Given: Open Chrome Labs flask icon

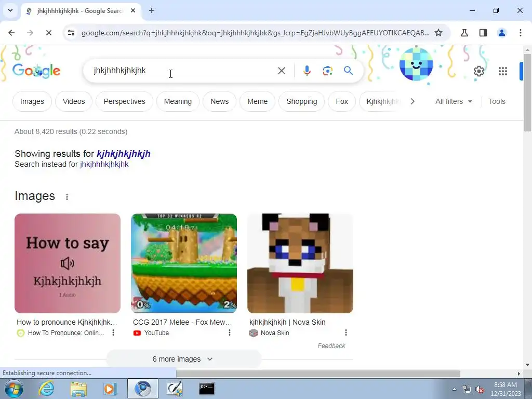Looking at the screenshot, I should (464, 33).
